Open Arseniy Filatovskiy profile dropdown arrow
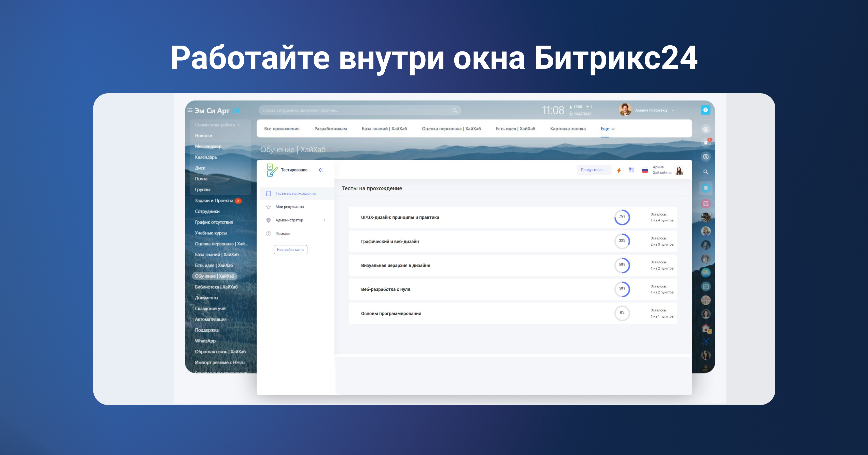The image size is (868, 455). (x=673, y=111)
